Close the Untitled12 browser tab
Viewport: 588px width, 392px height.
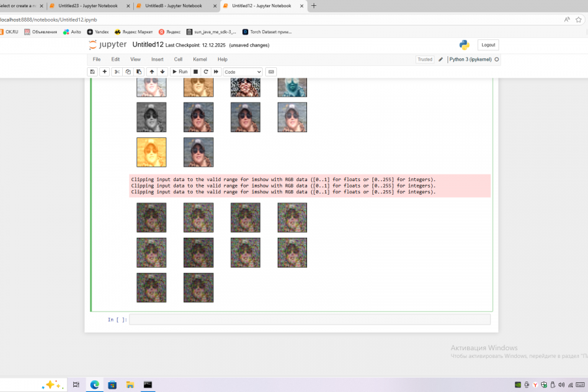[301, 6]
